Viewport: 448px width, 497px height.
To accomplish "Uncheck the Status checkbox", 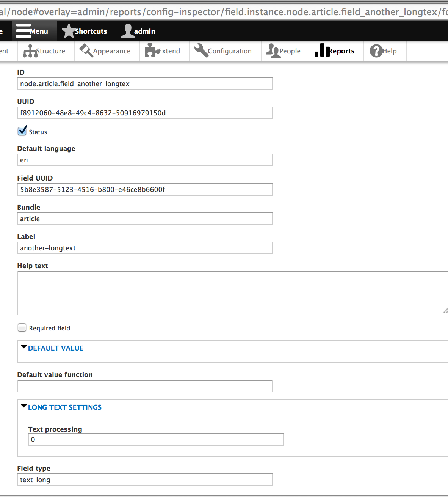I will (22, 131).
